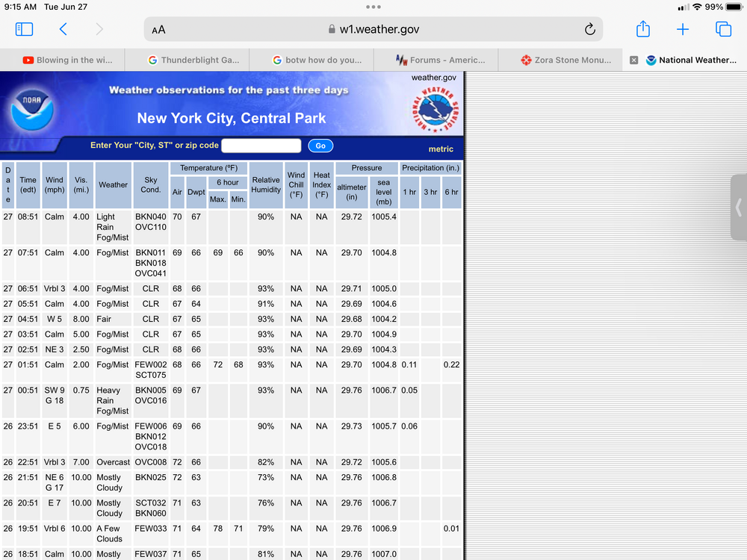This screenshot has height=560, width=747.
Task: Open the Share sheet
Action: pos(643,28)
